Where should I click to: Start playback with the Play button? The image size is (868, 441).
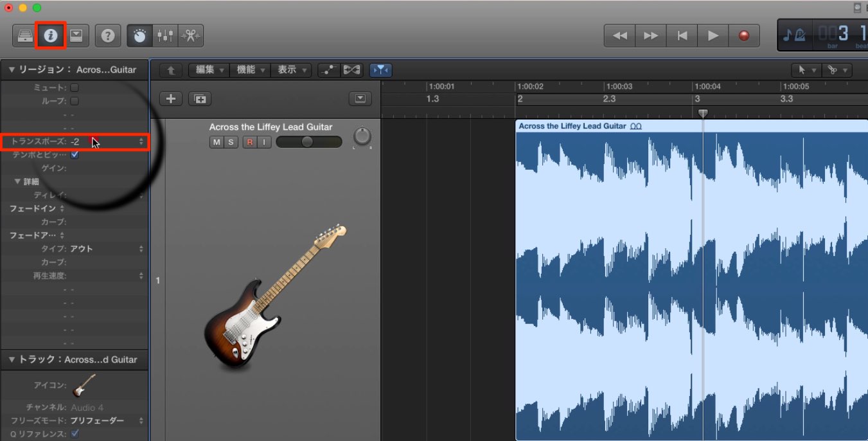[713, 36]
